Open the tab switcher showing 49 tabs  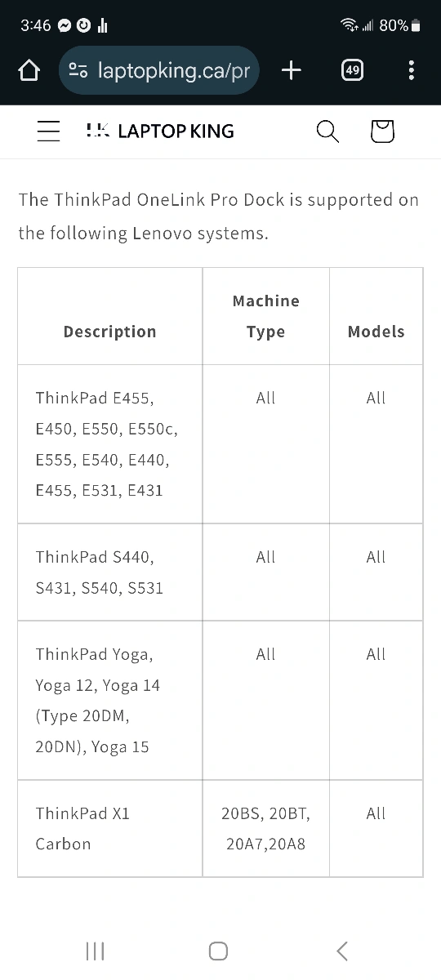[352, 70]
